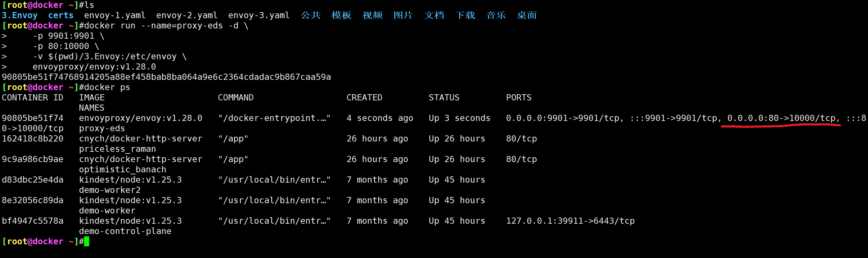Viewport: 868px width, 258px height.
Task: Click the envoy-1.yaml file name
Action: coord(115,15)
